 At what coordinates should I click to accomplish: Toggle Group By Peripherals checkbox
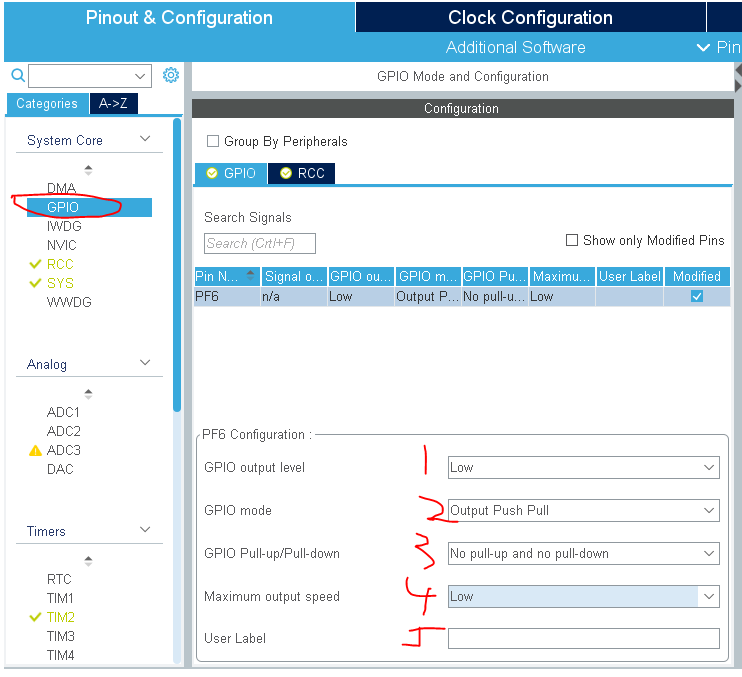tap(213, 141)
